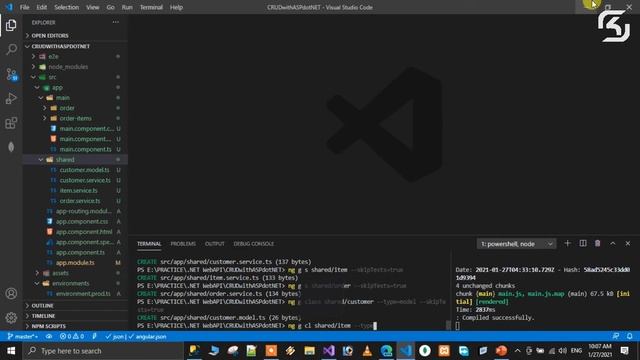Open the Selection menu
This screenshot has height=360, width=640.
[x=67, y=7]
